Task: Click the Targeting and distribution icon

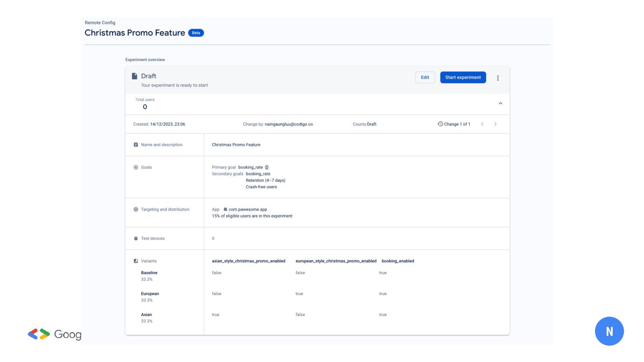Action: (x=136, y=209)
